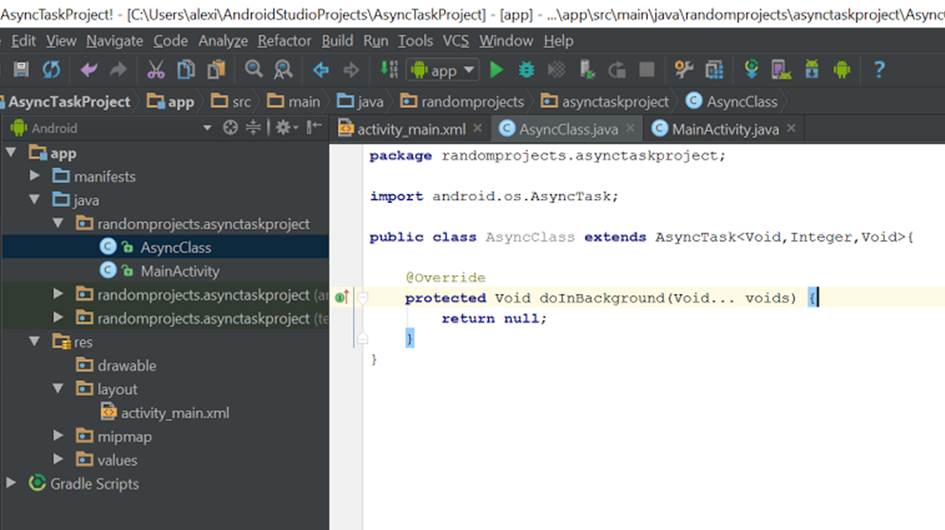Open the Build menu
Viewport: 945px width, 530px height.
pos(338,41)
